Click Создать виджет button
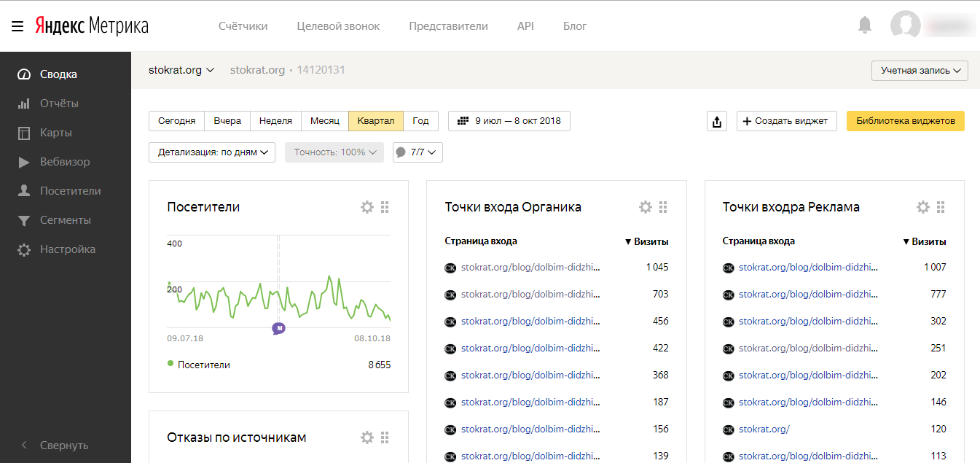Screen dimensions: 980x463 coord(786,121)
